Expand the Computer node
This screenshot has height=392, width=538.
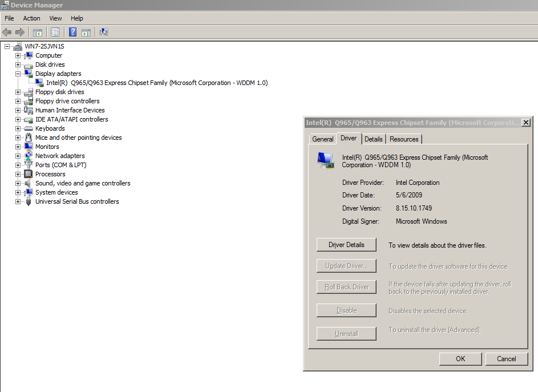click(x=18, y=55)
